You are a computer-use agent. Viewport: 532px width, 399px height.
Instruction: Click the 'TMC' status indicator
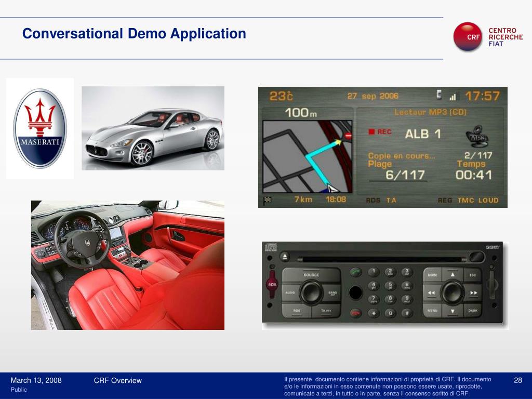click(x=465, y=200)
